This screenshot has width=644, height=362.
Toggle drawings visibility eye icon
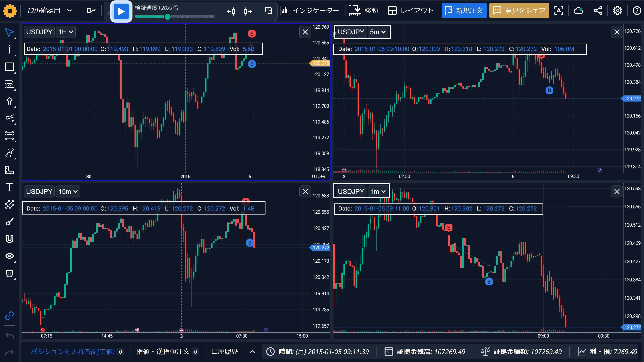pos(10,256)
